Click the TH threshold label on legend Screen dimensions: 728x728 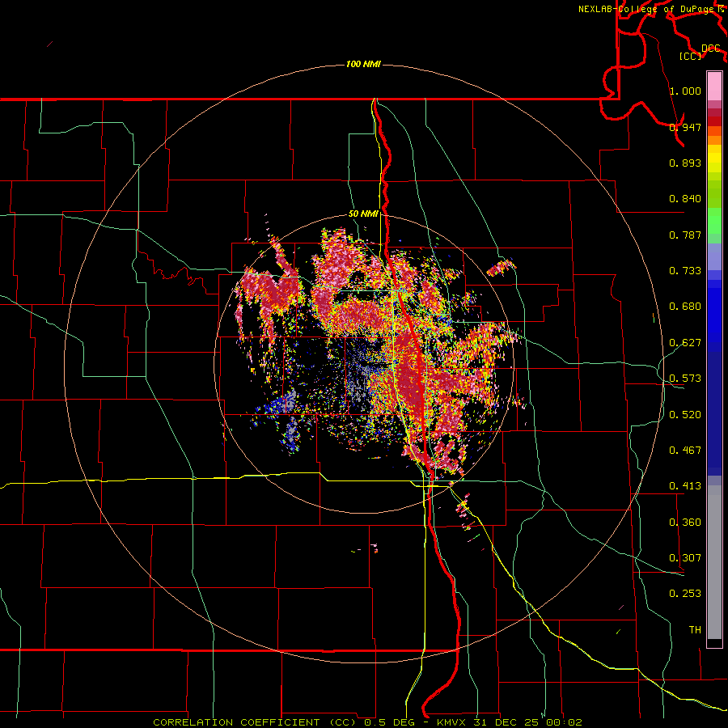point(695,630)
